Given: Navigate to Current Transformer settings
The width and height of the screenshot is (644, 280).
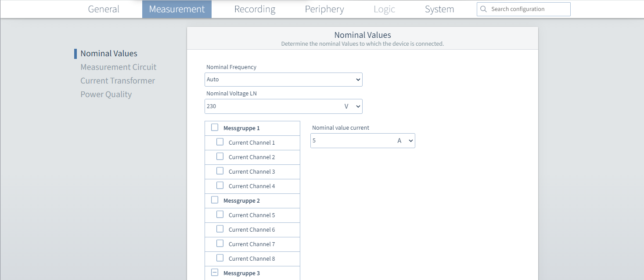Looking at the screenshot, I should point(118,81).
